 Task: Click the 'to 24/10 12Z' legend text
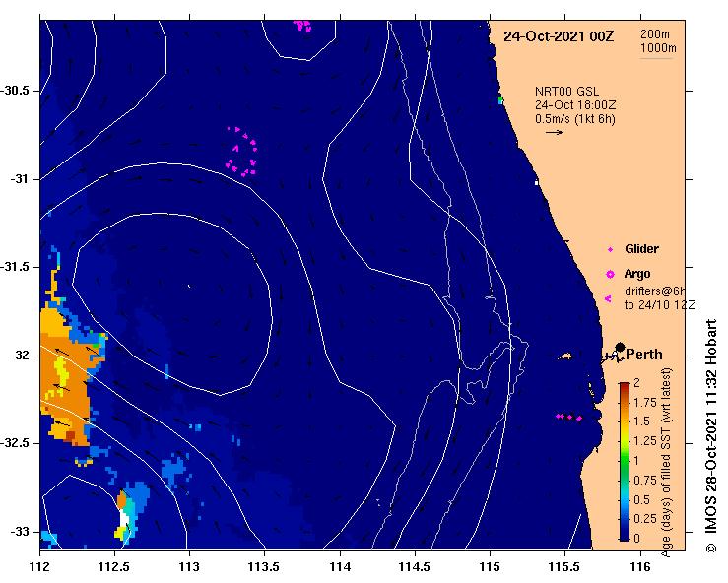[660, 305]
